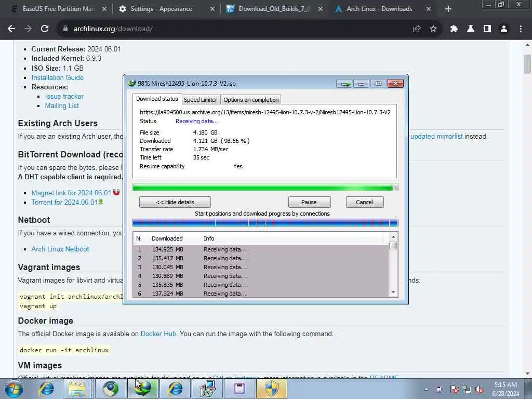Select connection row 1 with 134.925 MB

click(261, 249)
